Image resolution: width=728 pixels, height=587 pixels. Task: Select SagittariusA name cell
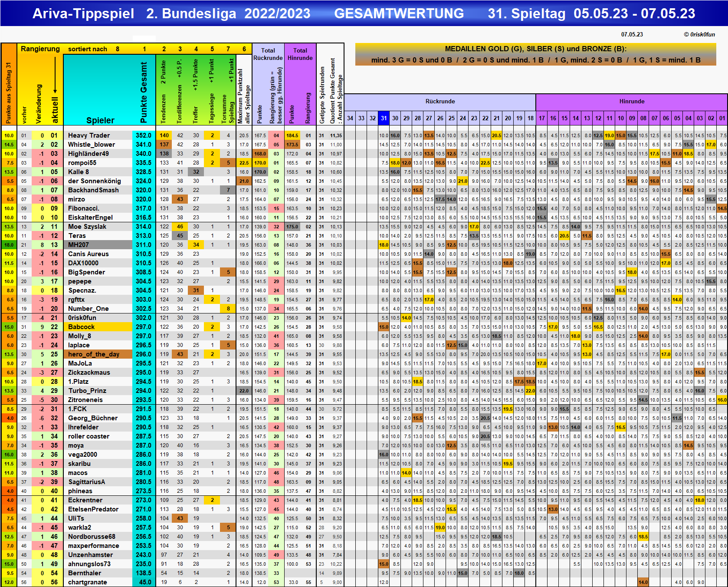tap(98, 482)
